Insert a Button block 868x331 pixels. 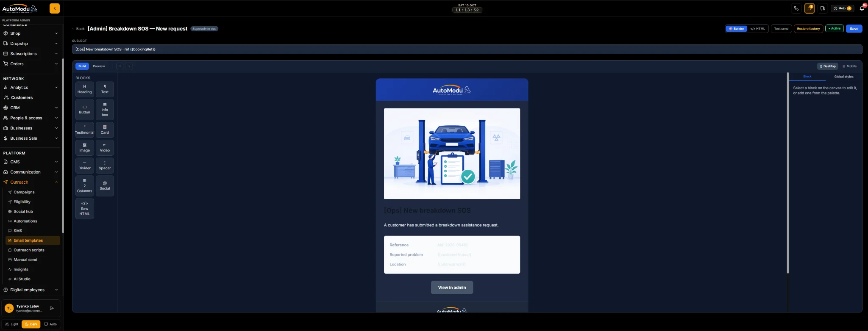pos(84,110)
